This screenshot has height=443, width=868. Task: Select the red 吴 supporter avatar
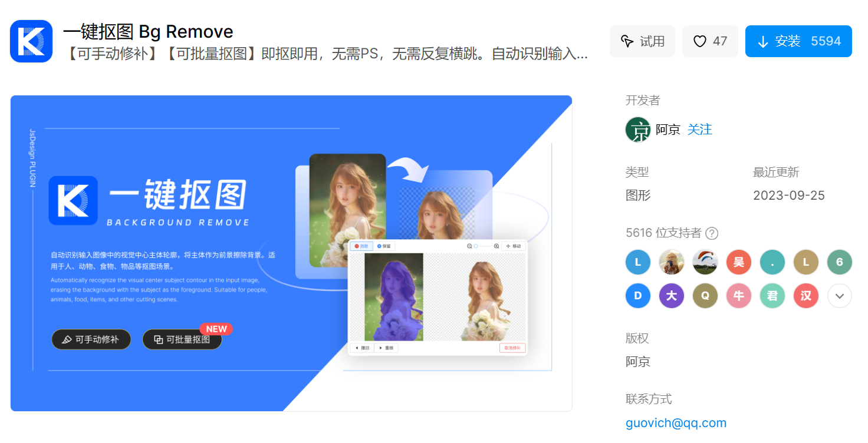738,262
